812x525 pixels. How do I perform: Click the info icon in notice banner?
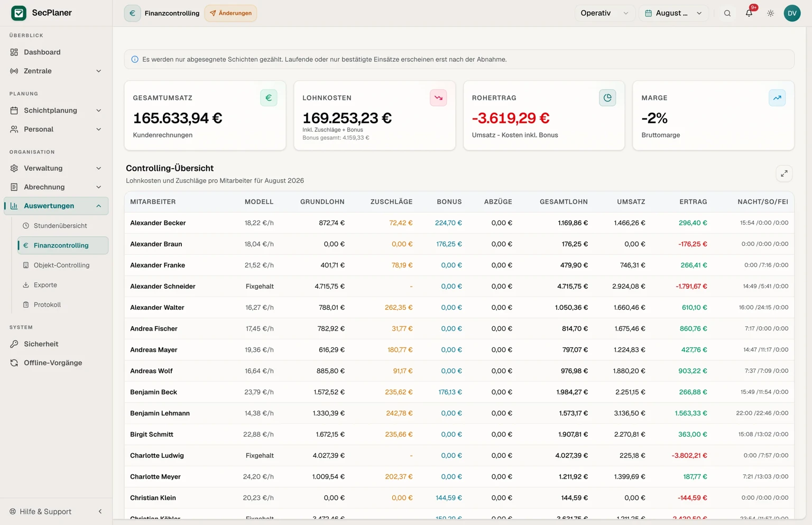pos(135,59)
